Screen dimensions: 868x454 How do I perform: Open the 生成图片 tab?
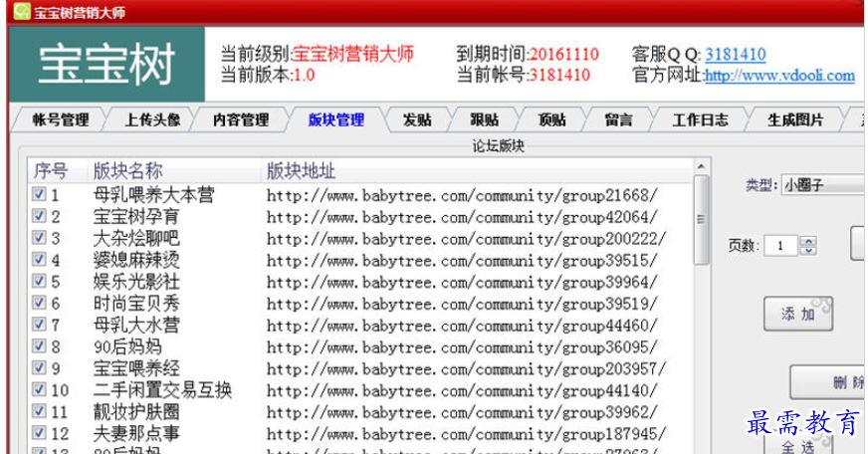tap(795, 119)
